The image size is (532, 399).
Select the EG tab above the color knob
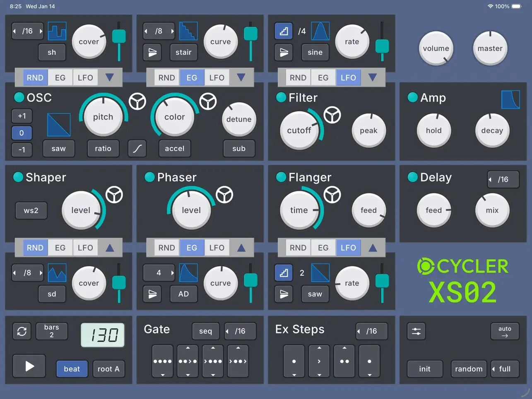point(192,77)
